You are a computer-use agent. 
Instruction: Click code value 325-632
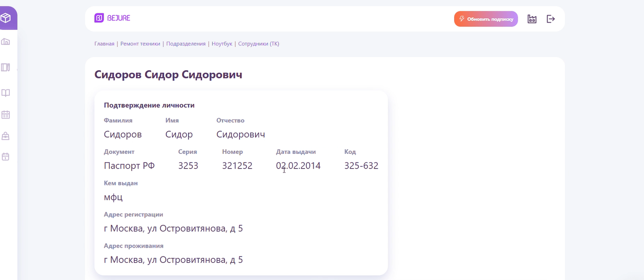point(361,166)
